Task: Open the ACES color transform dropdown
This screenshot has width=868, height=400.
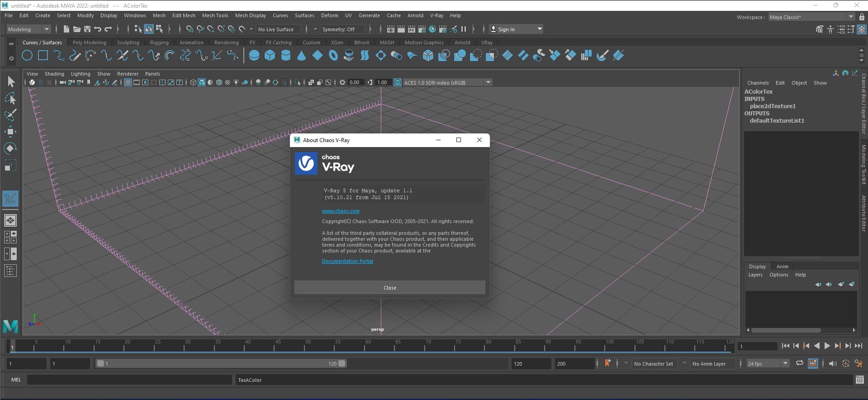Action: [x=447, y=82]
